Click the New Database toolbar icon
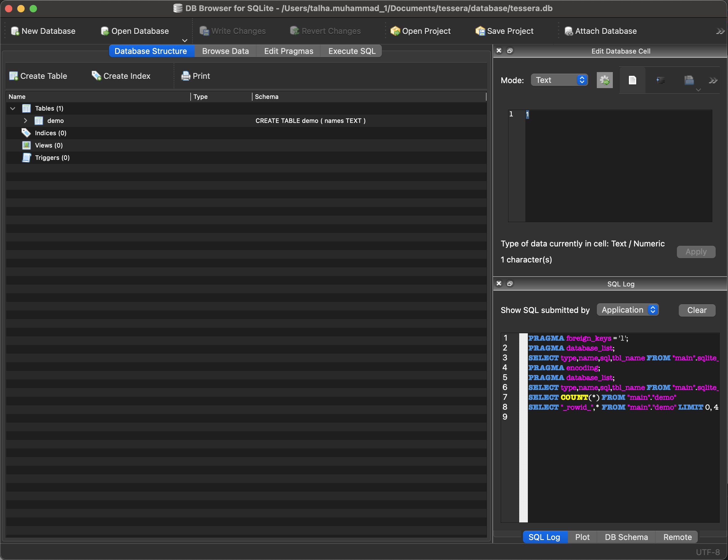Image resolution: width=728 pixels, height=560 pixels. [15, 31]
